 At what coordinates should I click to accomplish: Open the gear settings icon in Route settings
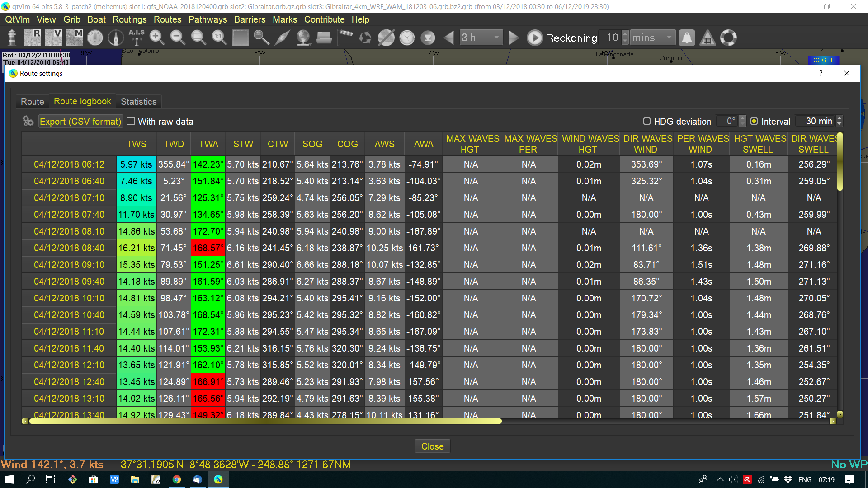[28, 121]
